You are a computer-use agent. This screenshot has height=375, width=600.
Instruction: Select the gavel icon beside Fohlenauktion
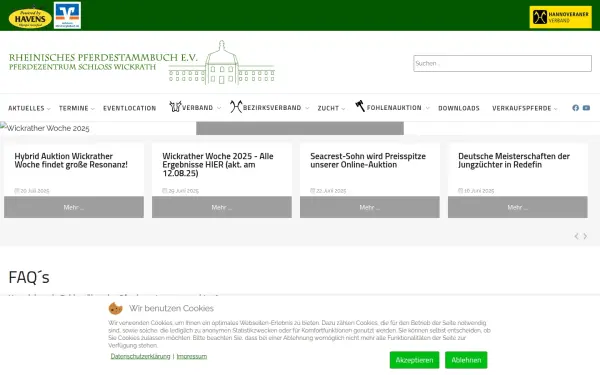click(x=360, y=106)
